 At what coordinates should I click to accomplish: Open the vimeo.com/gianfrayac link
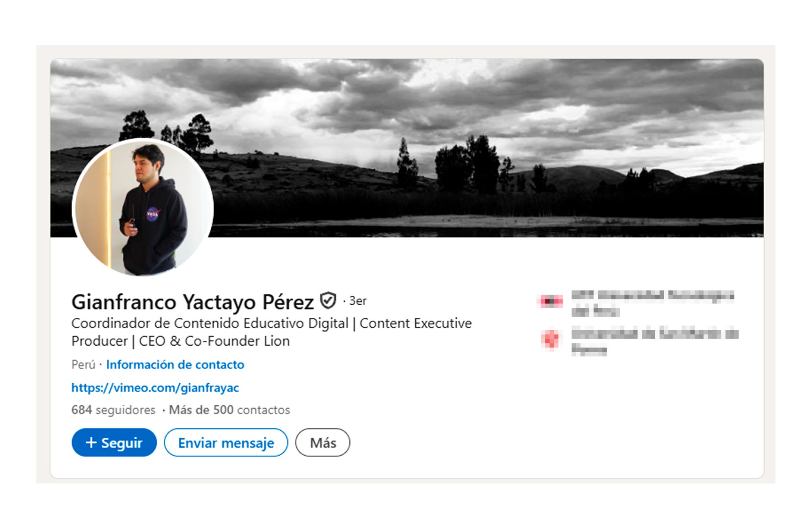coord(155,388)
